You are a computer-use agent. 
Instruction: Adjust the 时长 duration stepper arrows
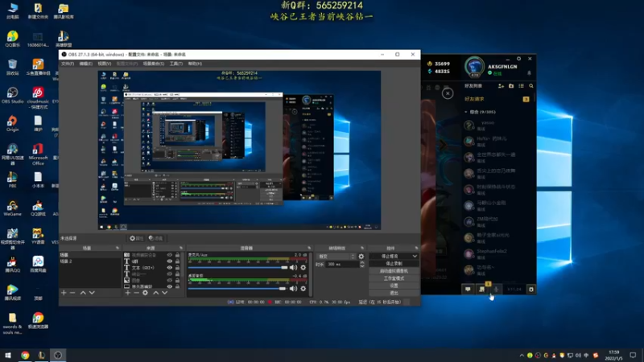(361, 265)
